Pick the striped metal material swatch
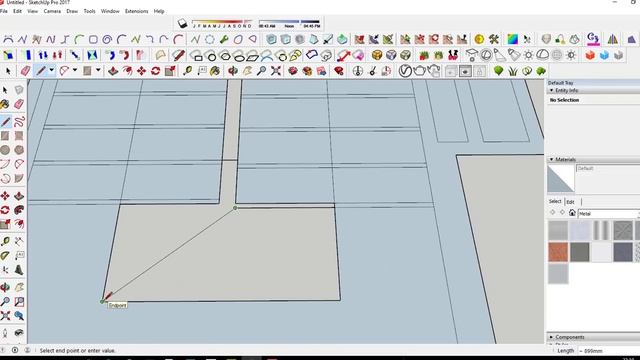 pyautogui.click(x=601, y=230)
